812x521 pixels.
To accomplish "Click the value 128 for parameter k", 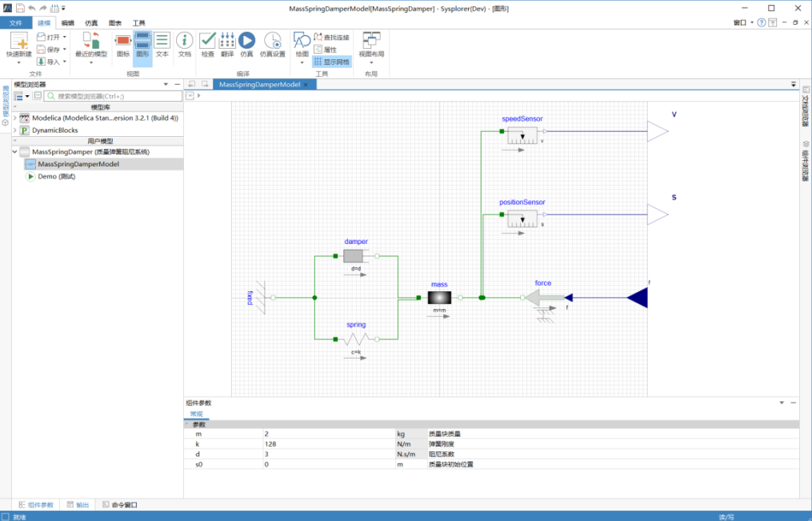I will tap(270, 444).
